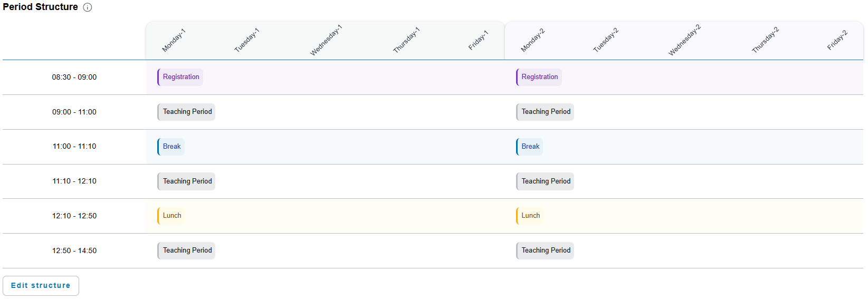Image resolution: width=868 pixels, height=299 pixels.
Task: Click Monday-1 Teaching Period at 12:50 - 14:50
Action: coord(186,250)
